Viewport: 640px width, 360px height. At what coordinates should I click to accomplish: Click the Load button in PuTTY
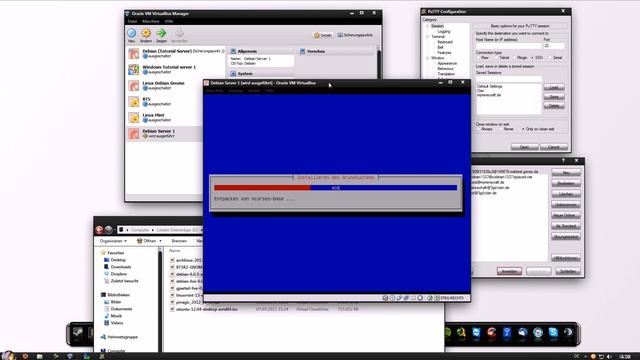point(554,87)
